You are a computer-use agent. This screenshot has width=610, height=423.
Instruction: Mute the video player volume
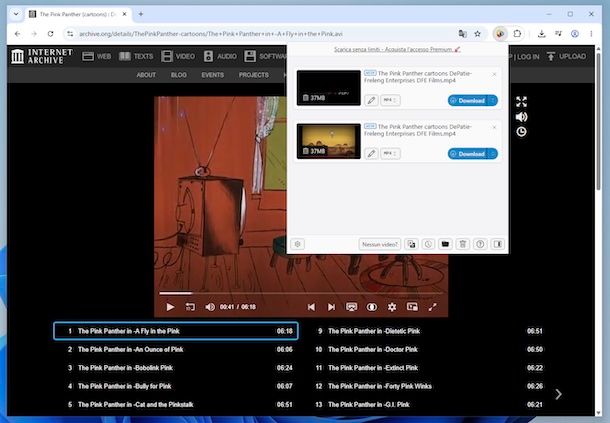210,307
